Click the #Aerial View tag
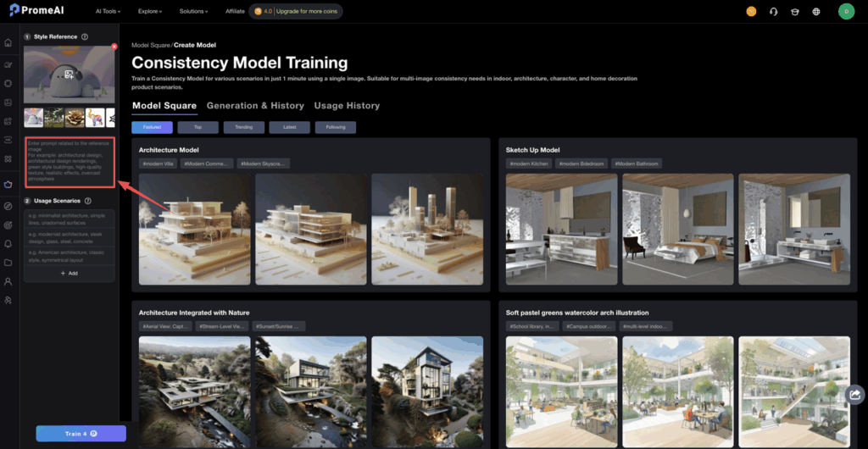This screenshot has height=449, width=868. [x=165, y=326]
